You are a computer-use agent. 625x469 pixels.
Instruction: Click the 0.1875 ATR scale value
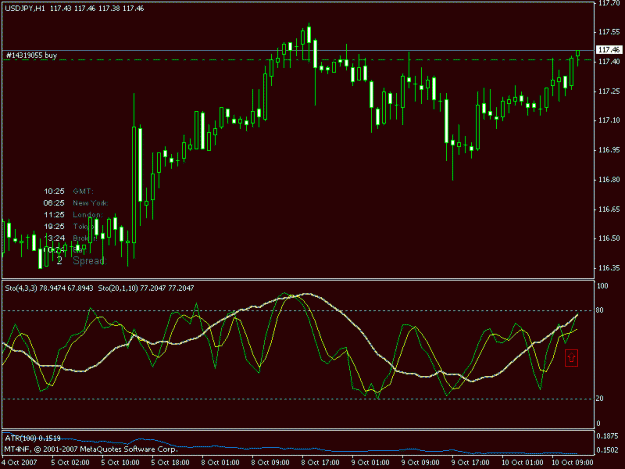tap(608, 436)
